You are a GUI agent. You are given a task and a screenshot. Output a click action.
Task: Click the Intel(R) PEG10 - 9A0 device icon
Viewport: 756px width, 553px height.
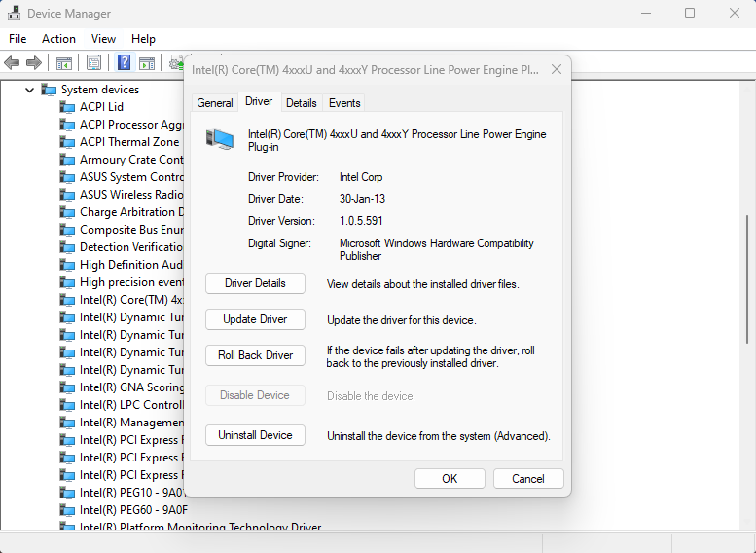[67, 493]
